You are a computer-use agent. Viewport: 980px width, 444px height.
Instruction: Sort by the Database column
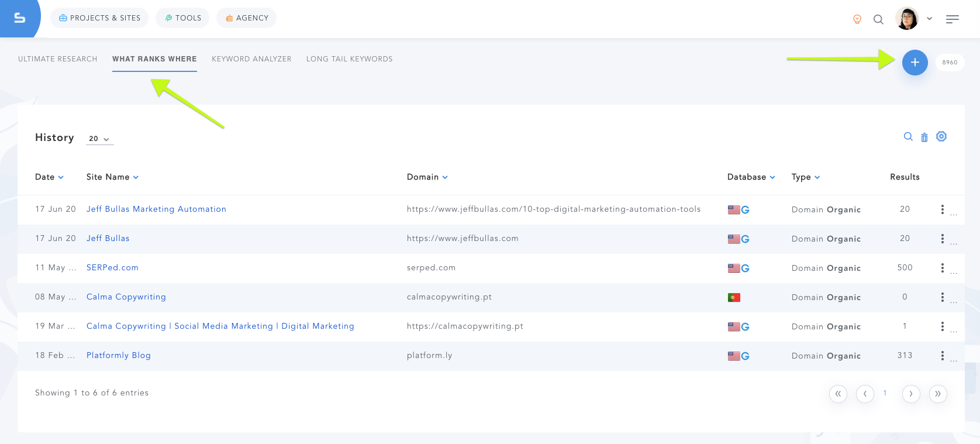[751, 177]
